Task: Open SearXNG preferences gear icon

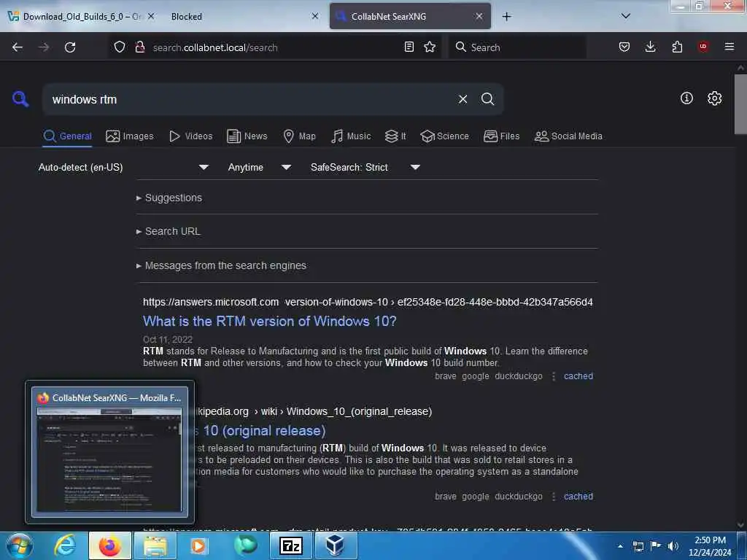Action: [714, 98]
